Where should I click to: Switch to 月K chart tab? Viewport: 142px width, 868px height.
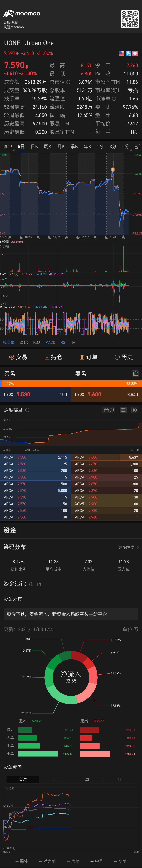pyautogui.click(x=61, y=147)
